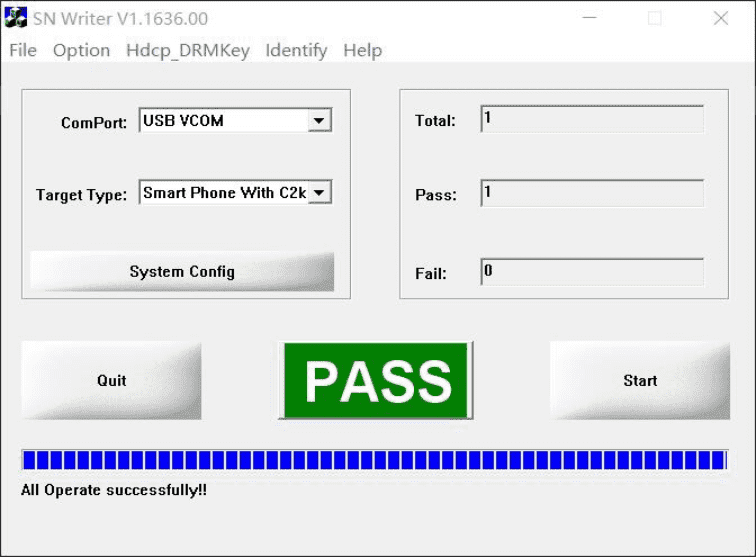Screen dimensions: 756x557
Task: Expand the ComPort dropdown arrow
Action: pyautogui.click(x=319, y=120)
